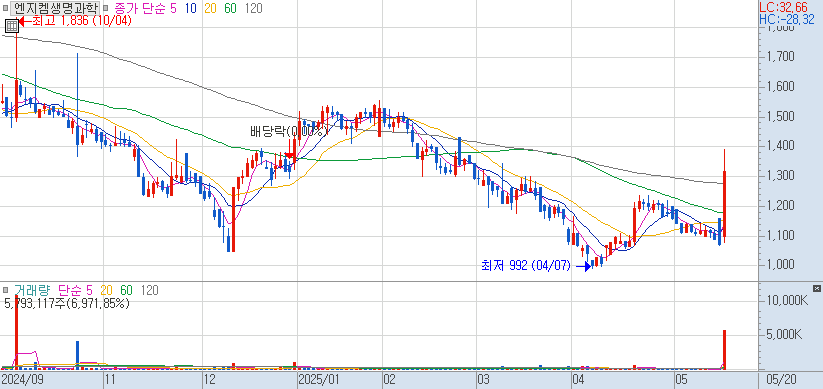Image resolution: width=823 pixels, height=389 pixels.
Task: Click the 1,500 price axis label
Action: coord(780,116)
